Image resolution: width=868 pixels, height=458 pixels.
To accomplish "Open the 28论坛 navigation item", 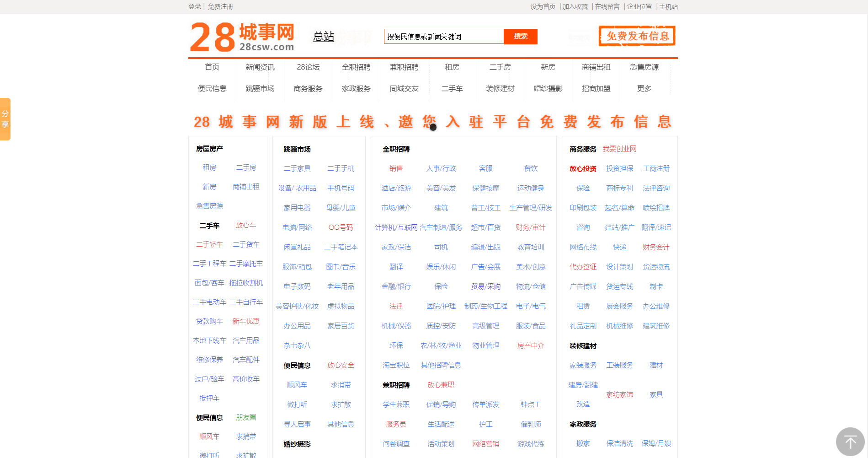I will [308, 67].
